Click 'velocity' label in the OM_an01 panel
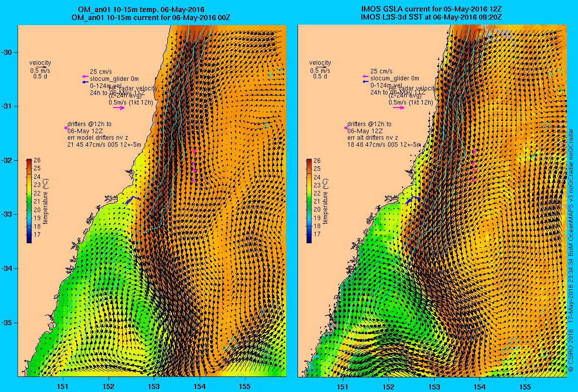 pos(40,63)
